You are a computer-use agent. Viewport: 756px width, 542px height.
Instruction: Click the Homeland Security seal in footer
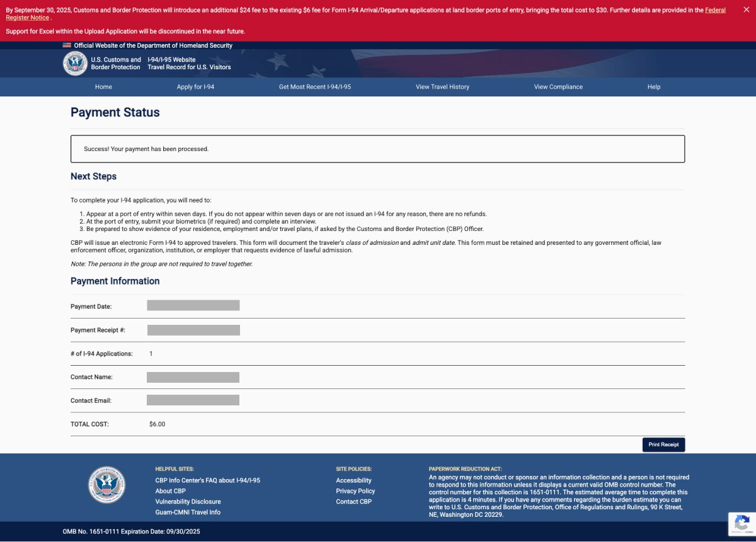pyautogui.click(x=106, y=485)
